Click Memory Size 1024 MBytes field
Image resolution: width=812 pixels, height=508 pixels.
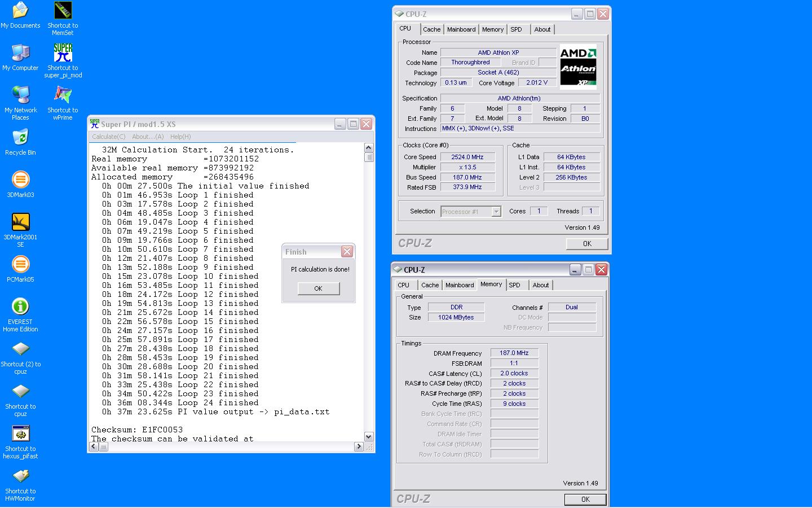(x=456, y=317)
